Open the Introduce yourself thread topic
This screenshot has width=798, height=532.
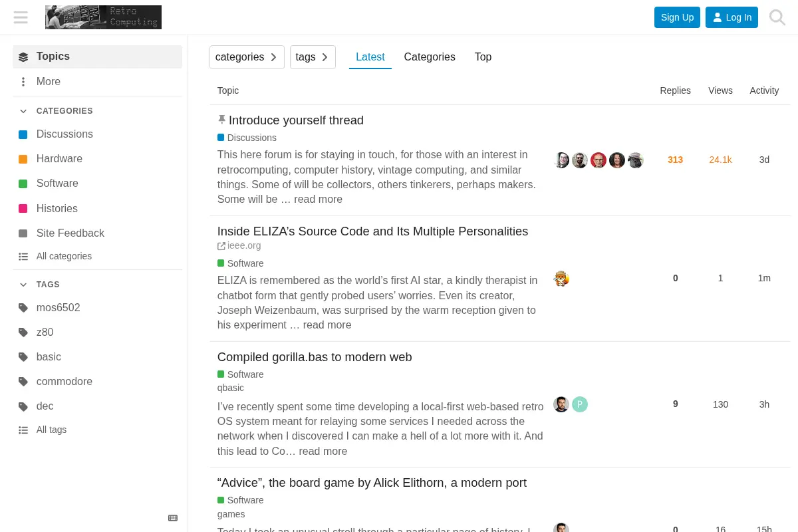pyautogui.click(x=296, y=120)
